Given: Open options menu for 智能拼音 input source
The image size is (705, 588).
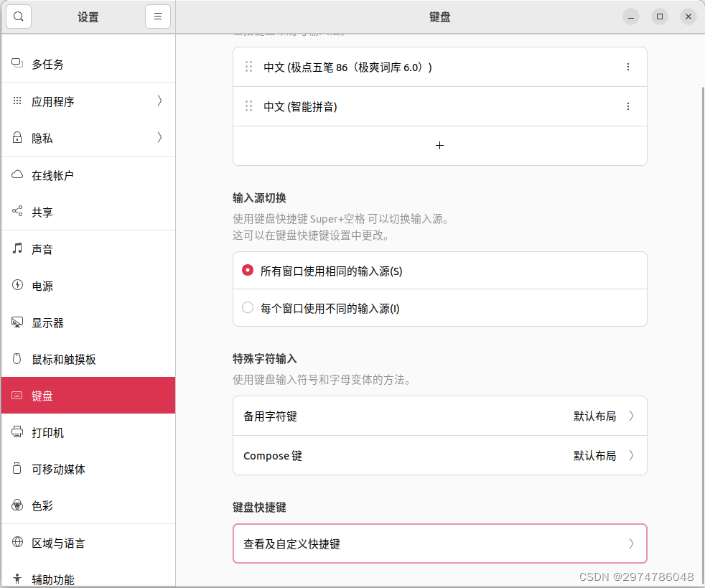Looking at the screenshot, I should [627, 106].
